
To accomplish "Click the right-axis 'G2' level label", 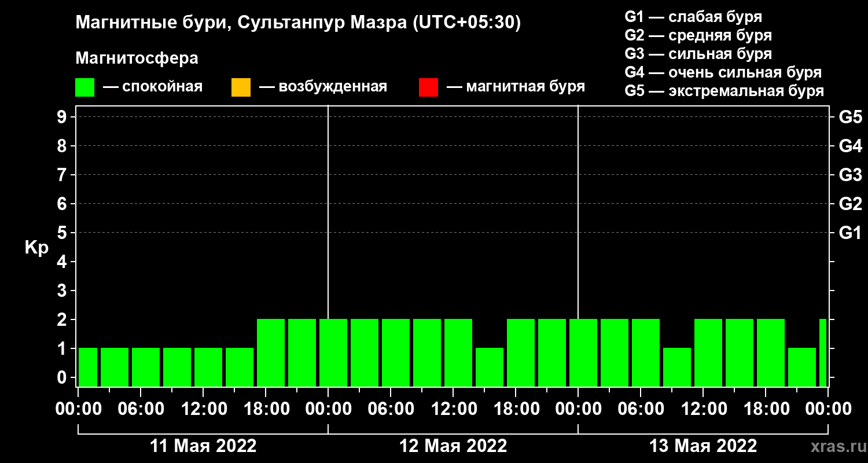I will 851,204.
